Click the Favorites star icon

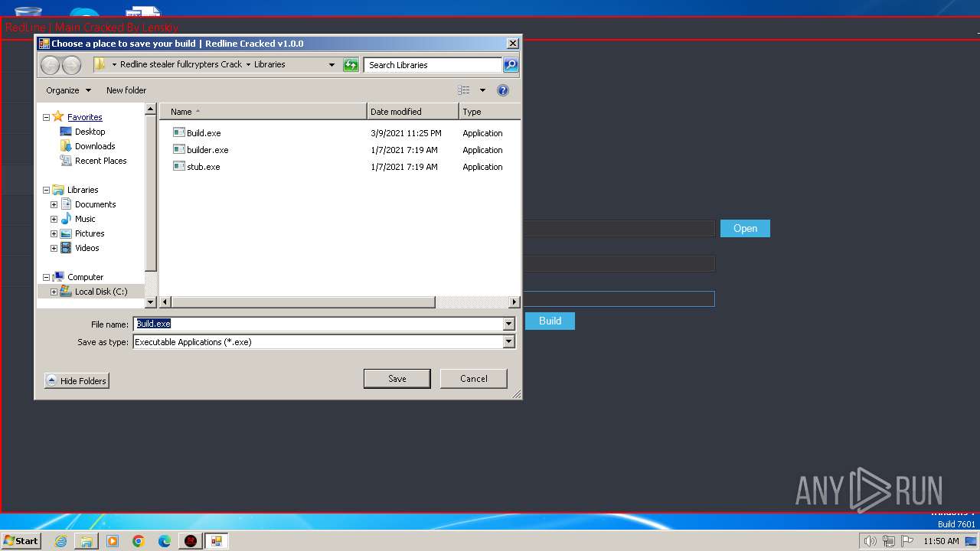58,117
